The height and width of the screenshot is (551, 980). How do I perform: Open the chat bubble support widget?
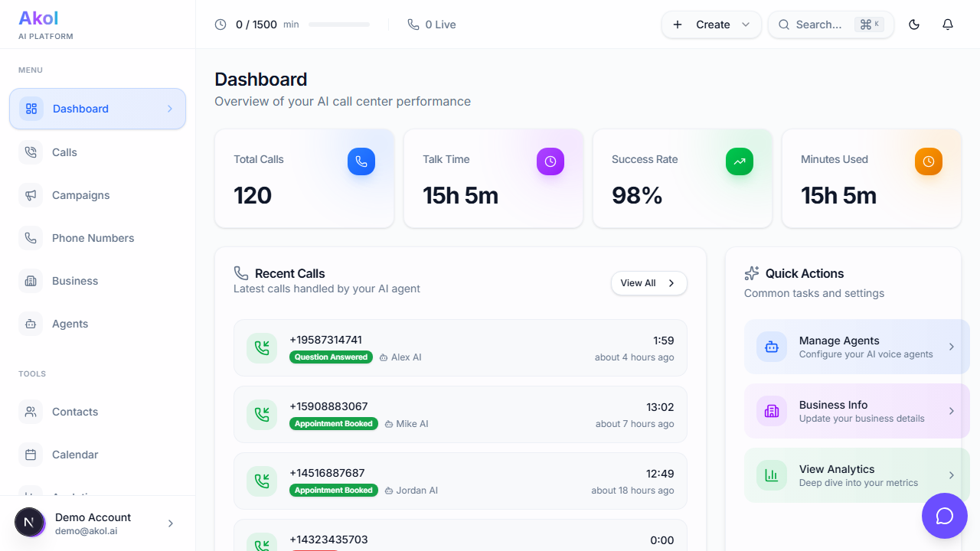[945, 516]
